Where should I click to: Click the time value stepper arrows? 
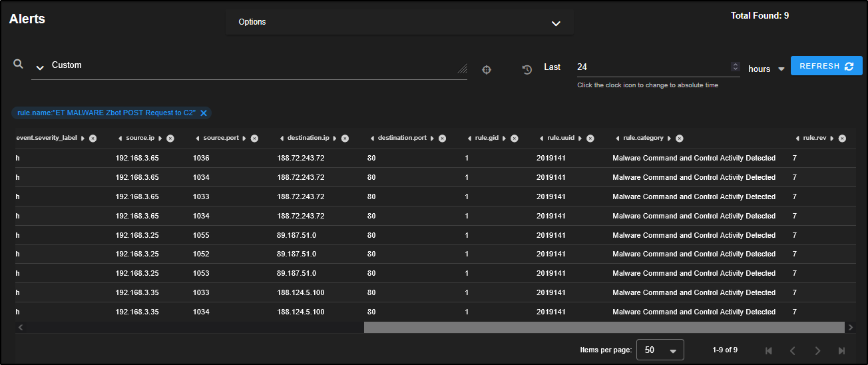pos(735,67)
